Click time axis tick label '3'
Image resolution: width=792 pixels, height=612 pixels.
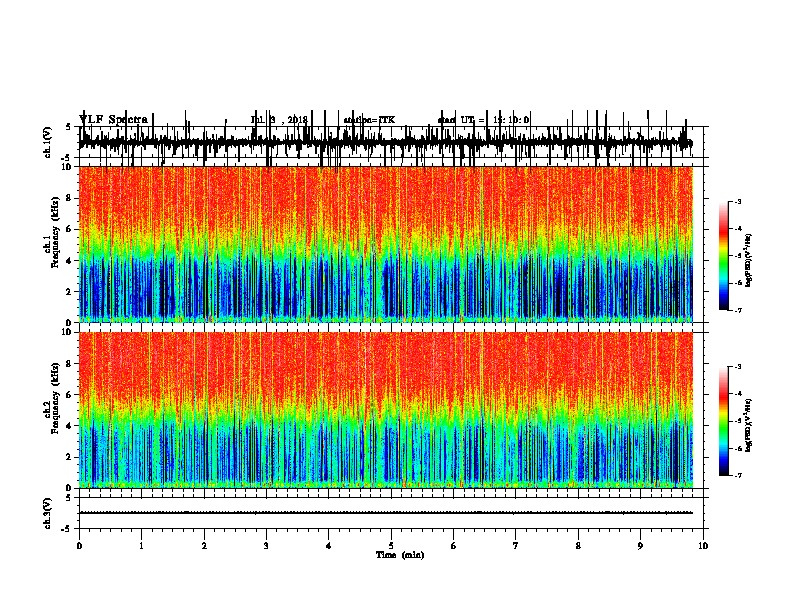(266, 546)
